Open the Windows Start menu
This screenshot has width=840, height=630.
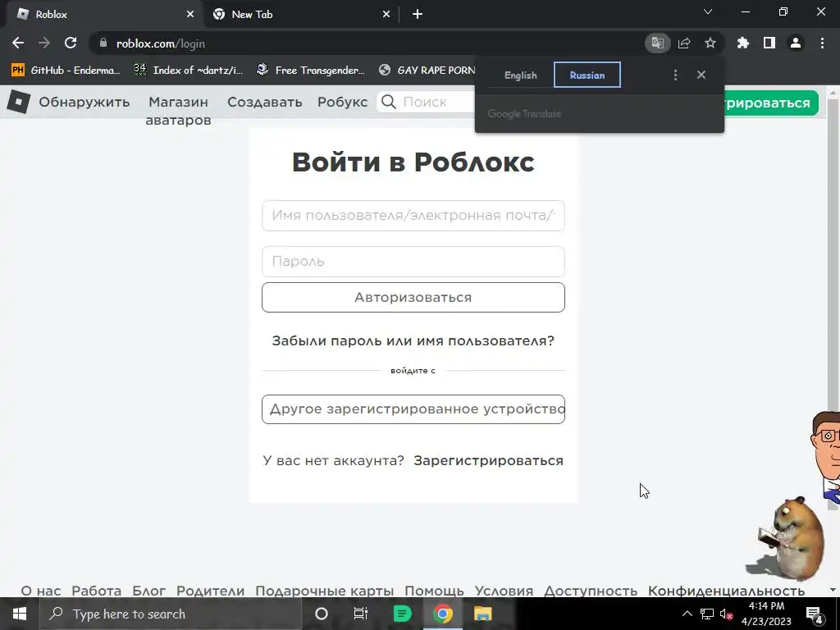(20, 614)
